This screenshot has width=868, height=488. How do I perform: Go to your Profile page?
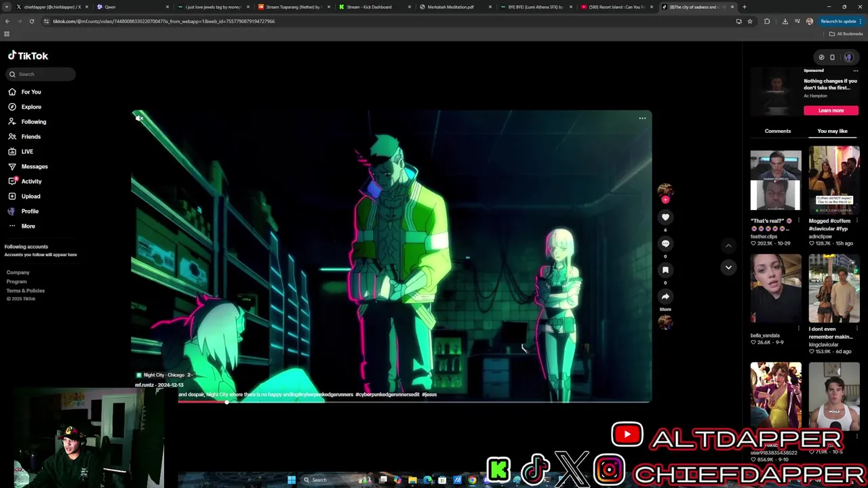30,211
